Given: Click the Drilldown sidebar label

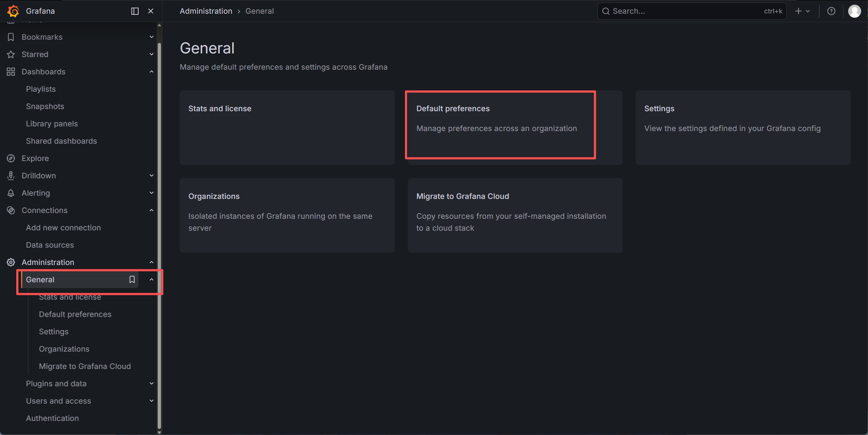Looking at the screenshot, I should coord(39,176).
